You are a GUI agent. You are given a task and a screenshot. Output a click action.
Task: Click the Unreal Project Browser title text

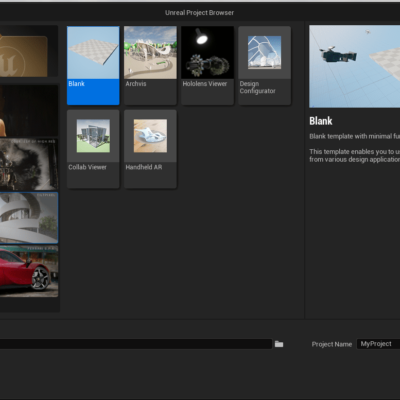tap(199, 13)
